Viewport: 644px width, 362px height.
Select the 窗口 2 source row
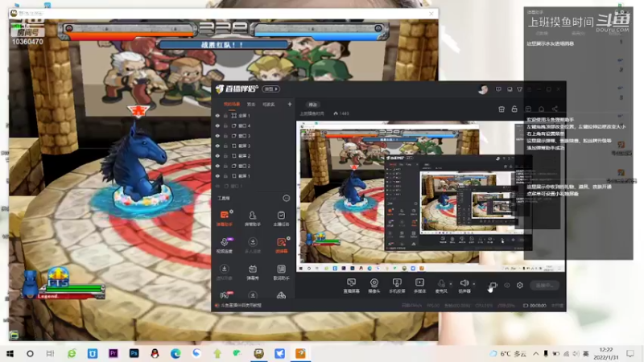tap(253, 166)
